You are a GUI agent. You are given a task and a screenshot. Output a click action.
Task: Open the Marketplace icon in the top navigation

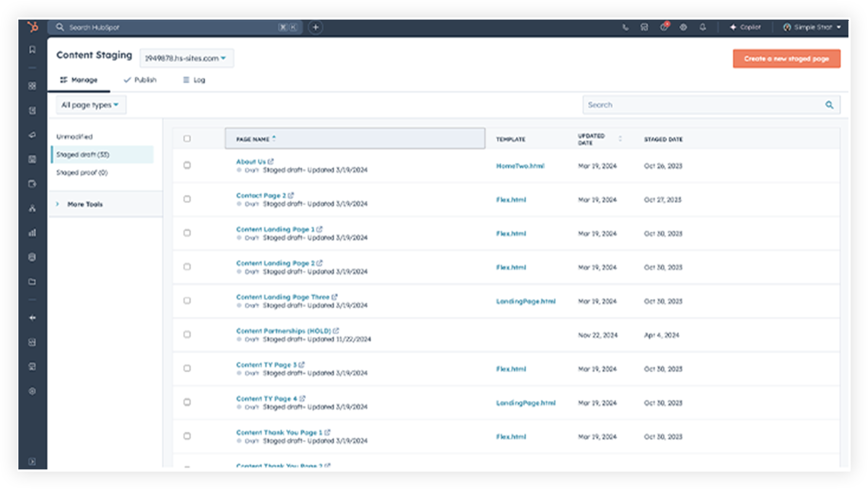pos(645,27)
